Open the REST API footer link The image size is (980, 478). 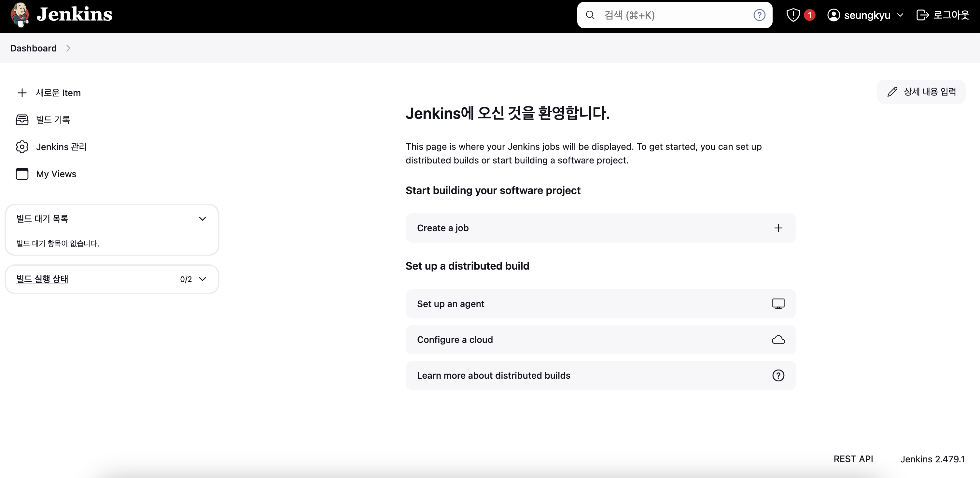tap(853, 459)
